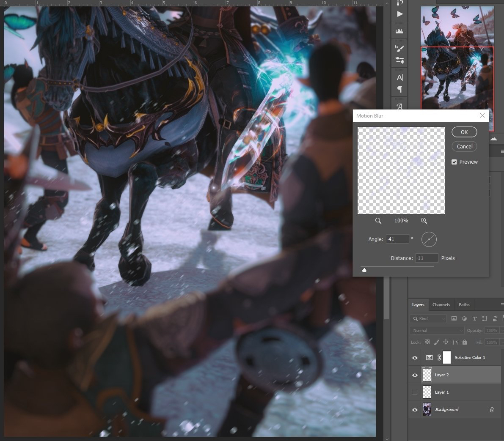Viewport: 504px width, 441px height.
Task: Click the filter for type layers icon
Action: [x=474, y=318]
